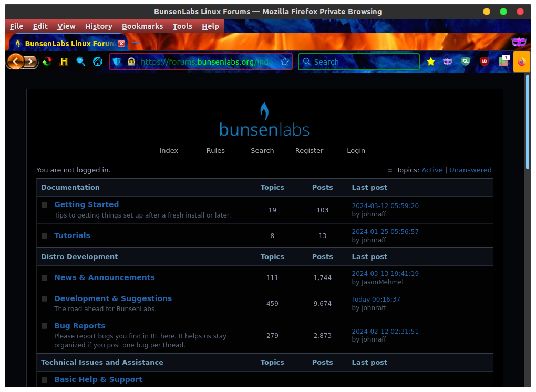Open the News & Announcements forum
Screen dimensions: 536x392
[x=105, y=277]
